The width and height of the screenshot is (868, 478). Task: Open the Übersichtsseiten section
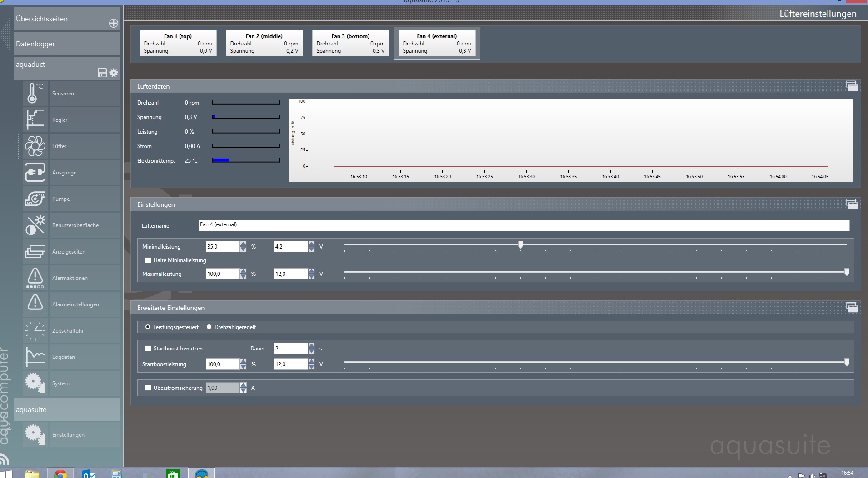[67, 19]
